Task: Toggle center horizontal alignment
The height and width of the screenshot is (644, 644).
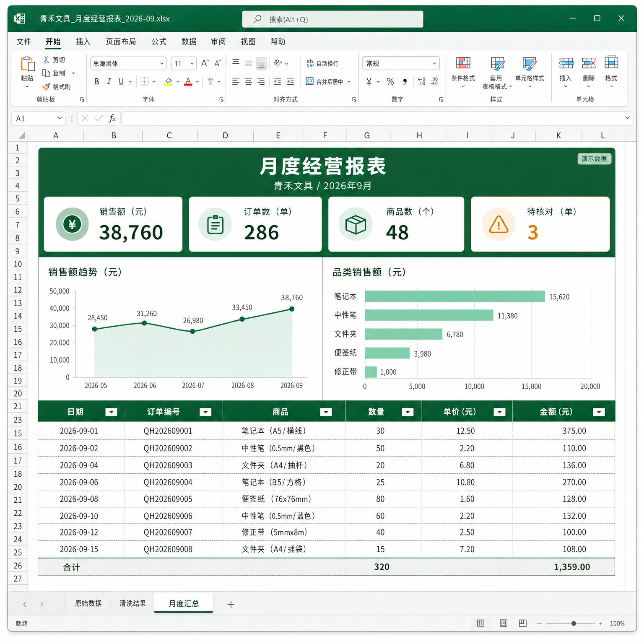Action: point(248,81)
